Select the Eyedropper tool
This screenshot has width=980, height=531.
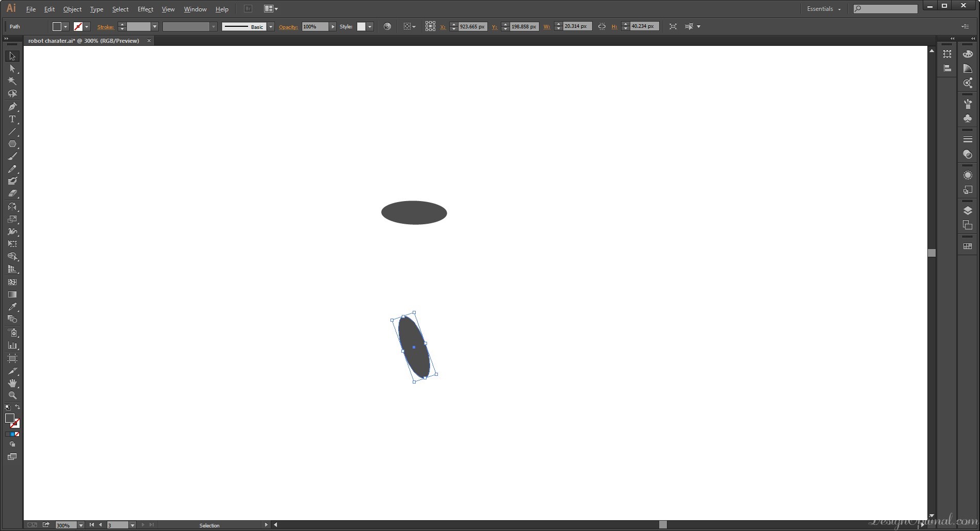tap(12, 307)
